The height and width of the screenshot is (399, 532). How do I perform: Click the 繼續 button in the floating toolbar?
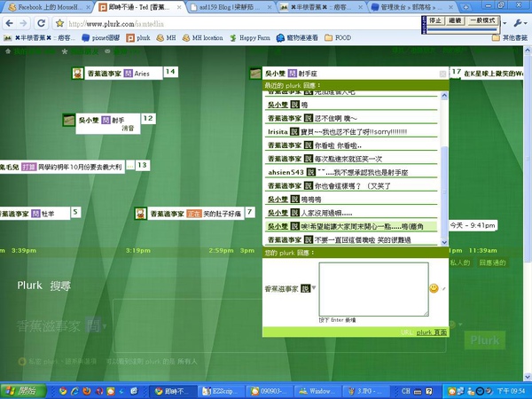coord(455,20)
